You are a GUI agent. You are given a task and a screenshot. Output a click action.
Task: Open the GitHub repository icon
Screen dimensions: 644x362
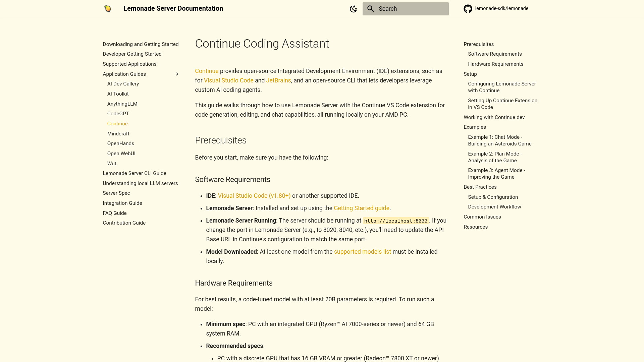click(468, 9)
